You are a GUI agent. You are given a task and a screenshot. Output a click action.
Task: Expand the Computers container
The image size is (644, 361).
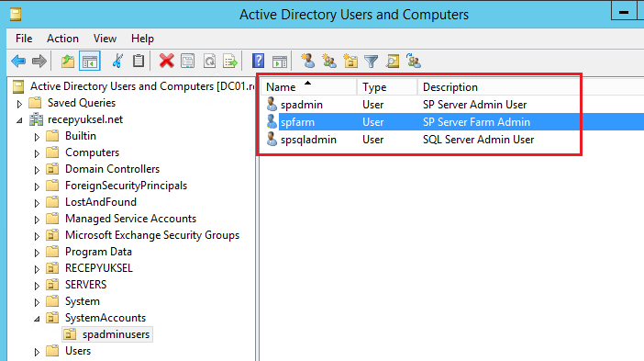tap(37, 153)
